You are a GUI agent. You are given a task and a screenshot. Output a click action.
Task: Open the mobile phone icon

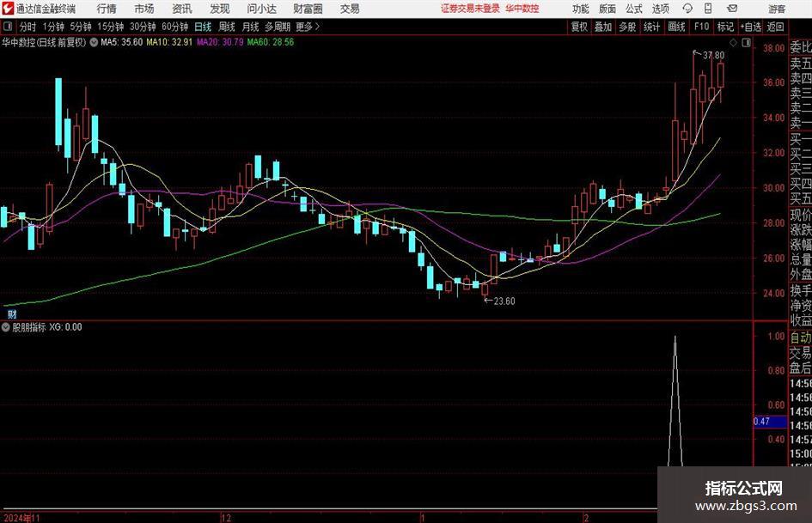click(708, 9)
